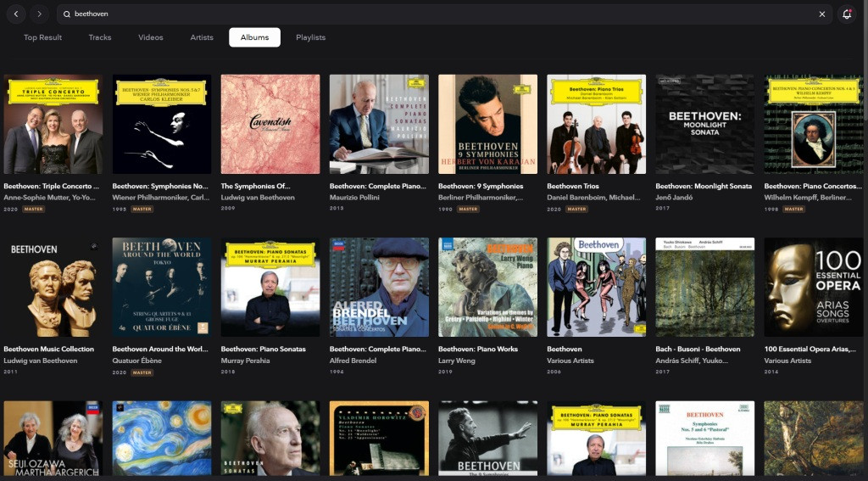This screenshot has width=868, height=481.
Task: Go to the Playlists tab
Action: click(310, 37)
